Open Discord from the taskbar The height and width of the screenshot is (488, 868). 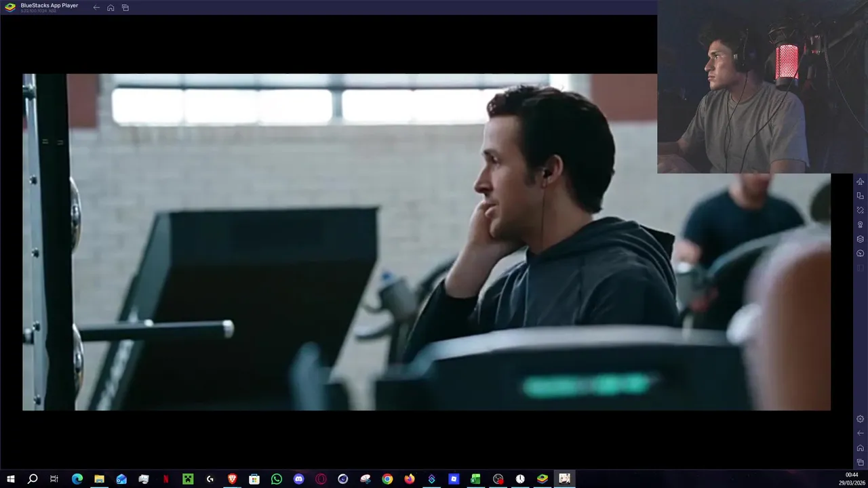coord(298,479)
